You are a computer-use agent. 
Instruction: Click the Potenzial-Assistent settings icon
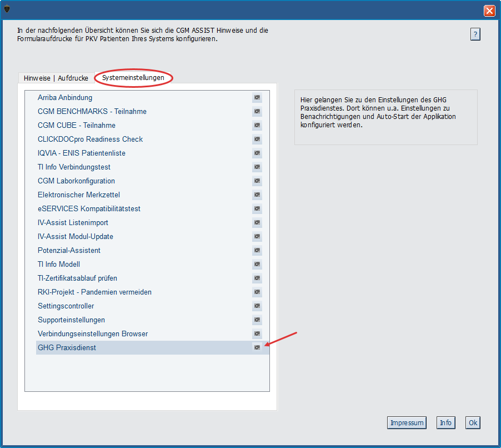click(257, 250)
